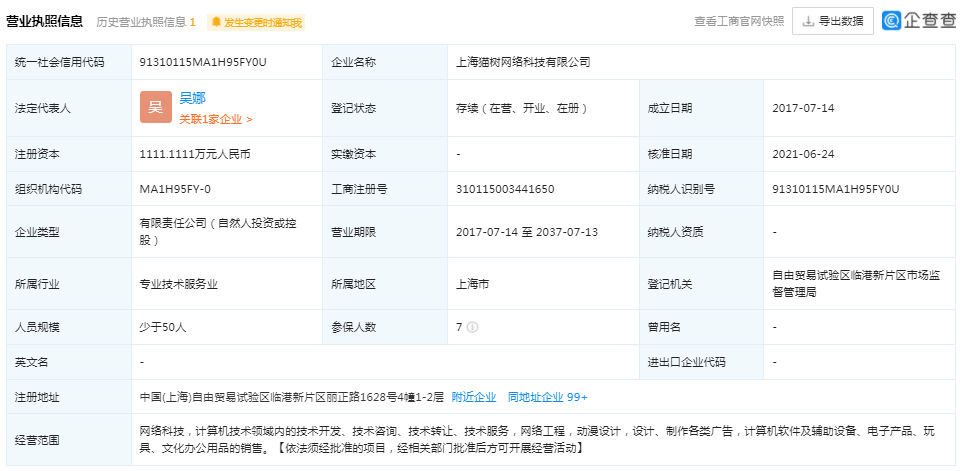Select registration number 310115003441650
967x471 pixels.
coord(505,189)
